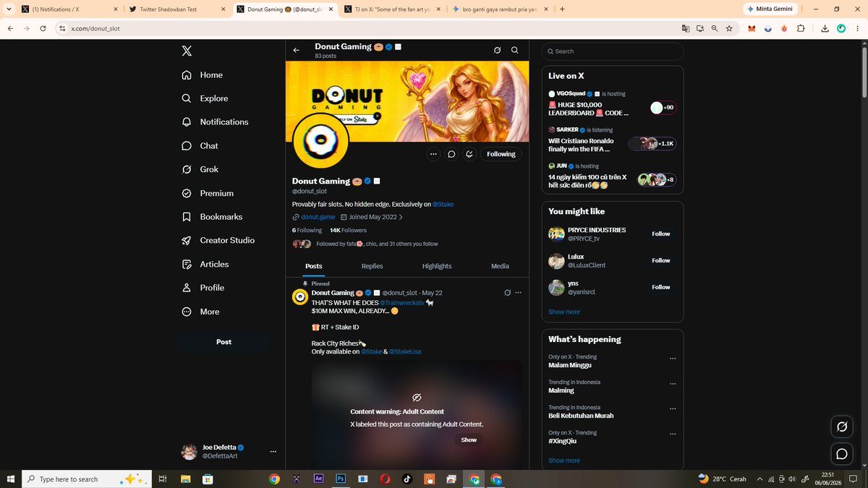Open Home in the X sidebar
The width and height of the screenshot is (868, 488).
point(203,75)
